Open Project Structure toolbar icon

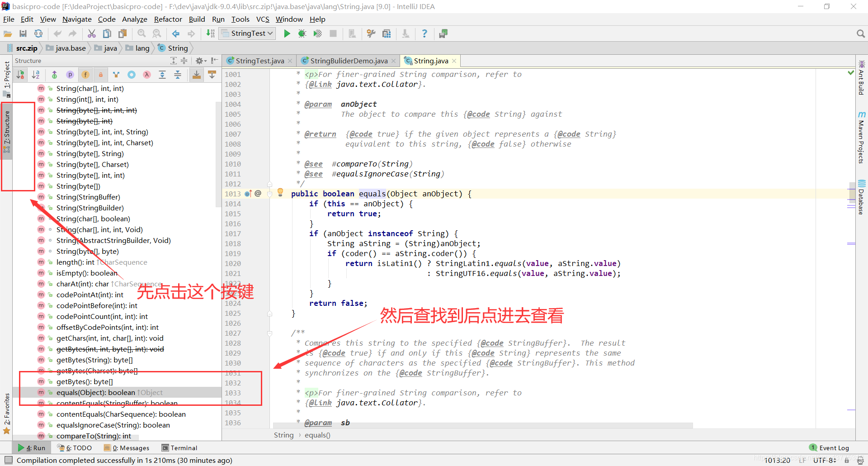pos(387,33)
